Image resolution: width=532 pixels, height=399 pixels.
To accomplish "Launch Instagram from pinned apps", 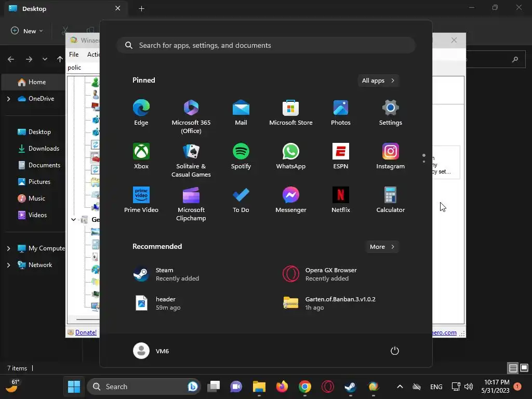I will coord(391,156).
